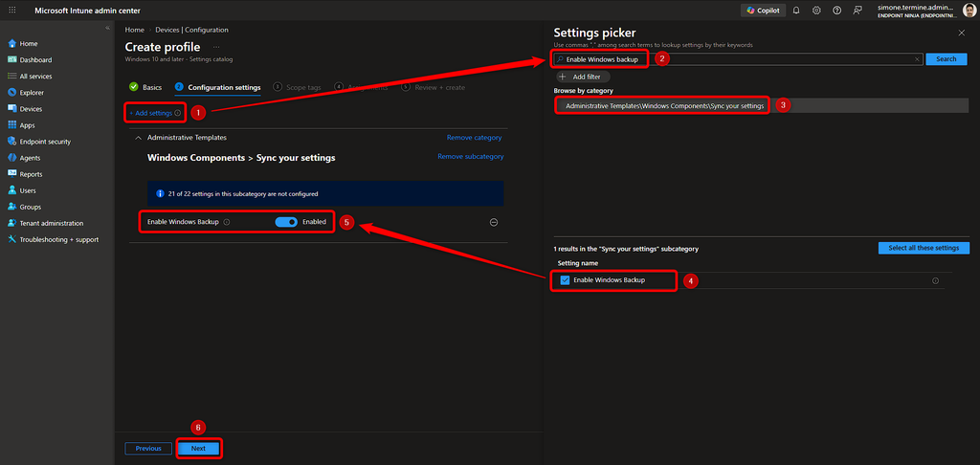This screenshot has width=980, height=465.
Task: Click Devices | Configuration breadcrumb
Action: coord(191,30)
